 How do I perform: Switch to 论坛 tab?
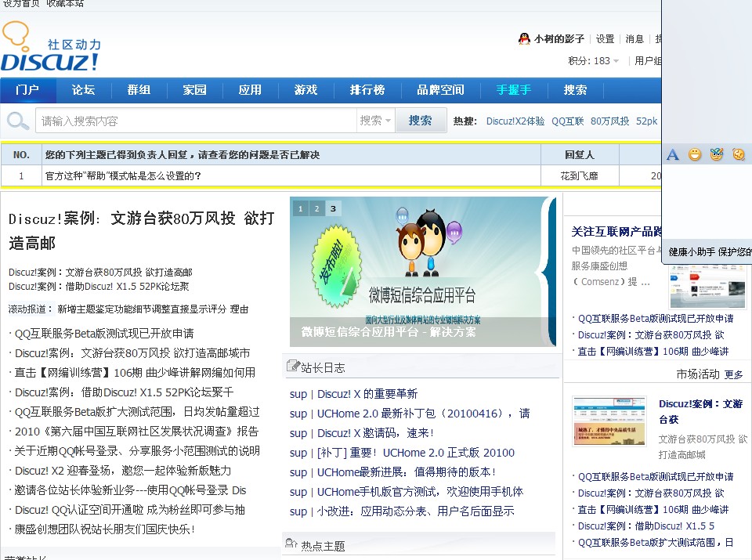(84, 89)
